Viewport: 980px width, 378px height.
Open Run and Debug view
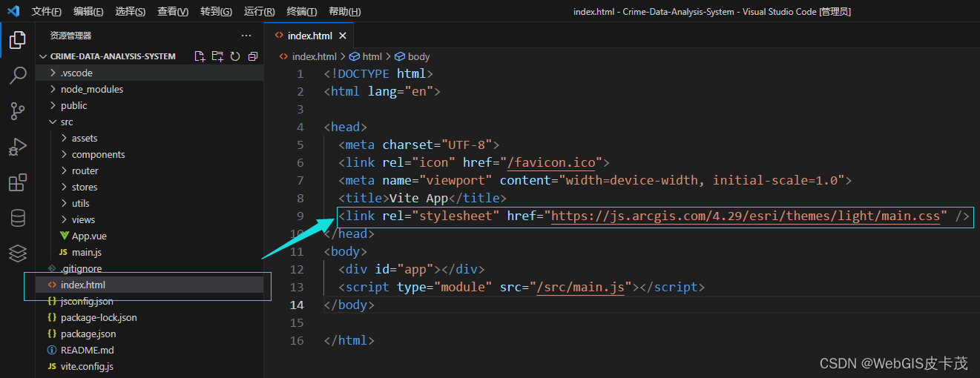click(17, 147)
